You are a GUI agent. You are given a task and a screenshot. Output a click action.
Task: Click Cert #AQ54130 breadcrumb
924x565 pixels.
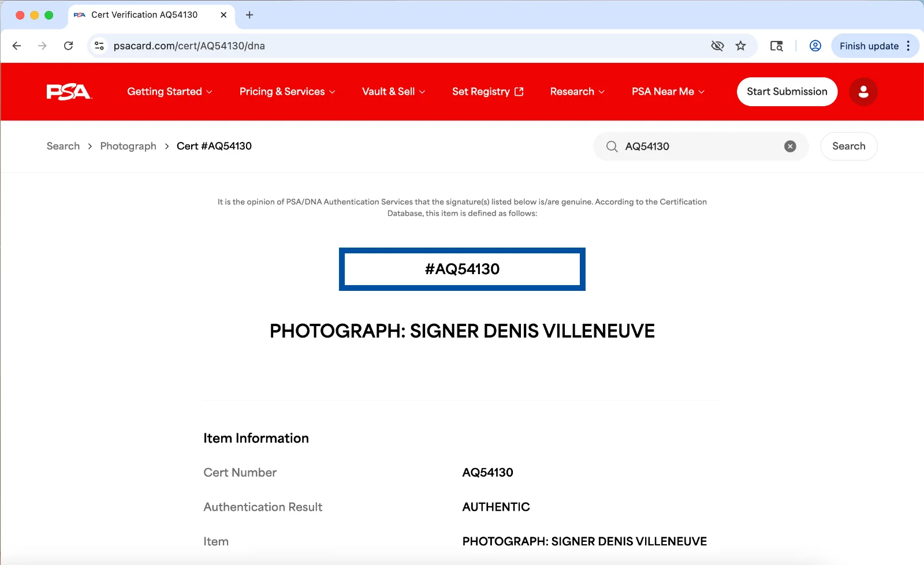point(214,146)
